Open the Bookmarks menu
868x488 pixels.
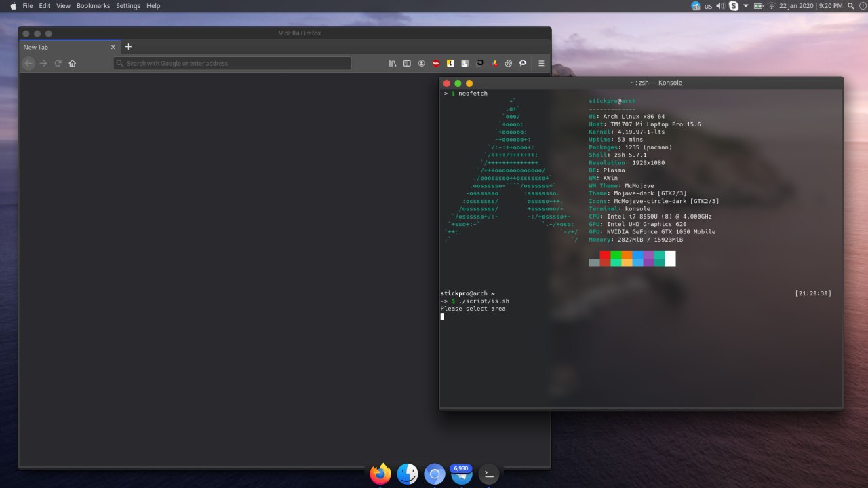pos(93,5)
